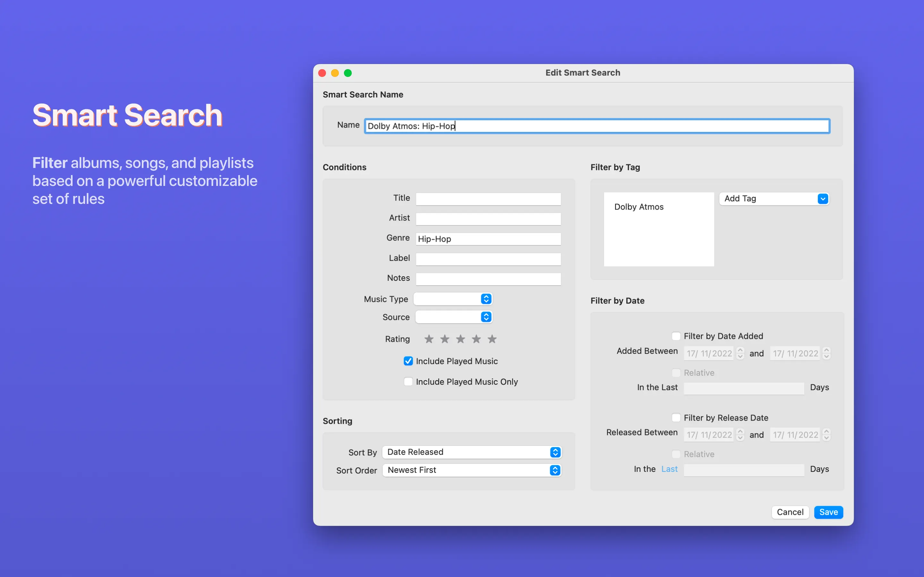Image resolution: width=924 pixels, height=577 pixels.
Task: Click Source popup arrows icon
Action: (486, 317)
